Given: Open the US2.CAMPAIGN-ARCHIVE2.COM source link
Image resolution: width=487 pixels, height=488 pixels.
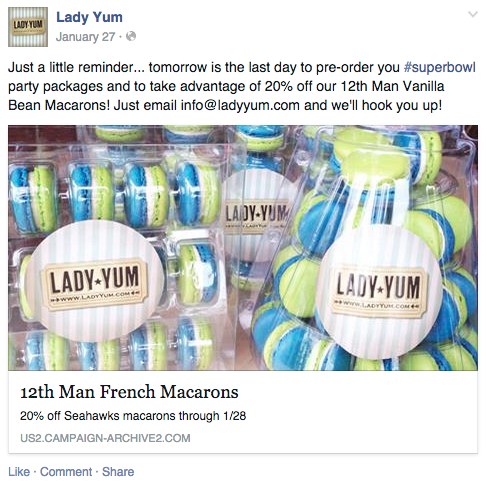Looking at the screenshot, I should click(x=105, y=438).
